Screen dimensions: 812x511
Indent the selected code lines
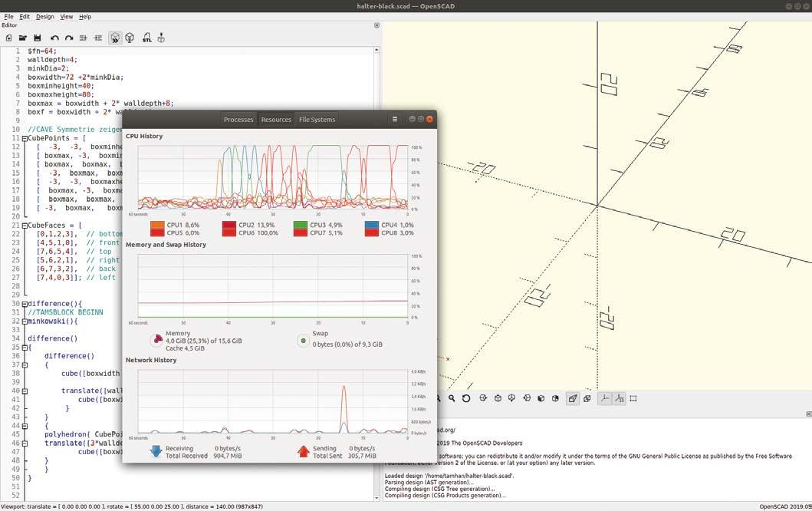pos(98,38)
